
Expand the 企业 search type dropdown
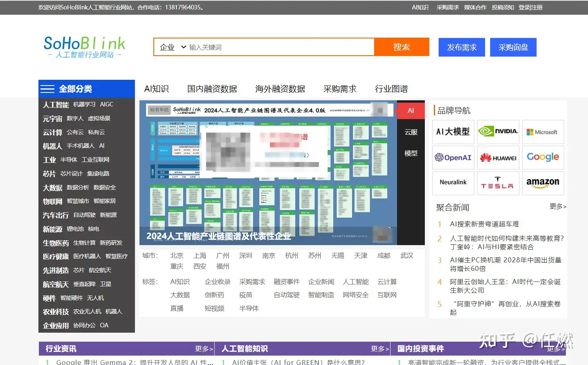(x=173, y=47)
